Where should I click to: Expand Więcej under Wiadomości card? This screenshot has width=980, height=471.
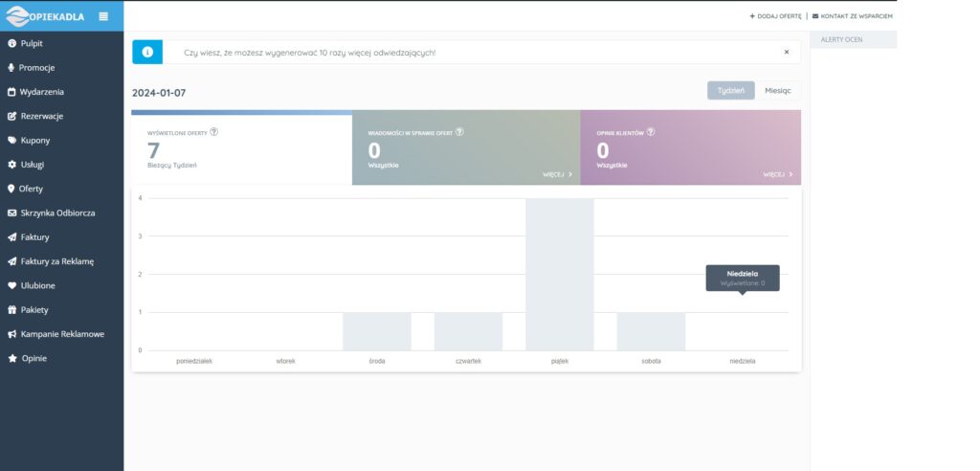557,175
